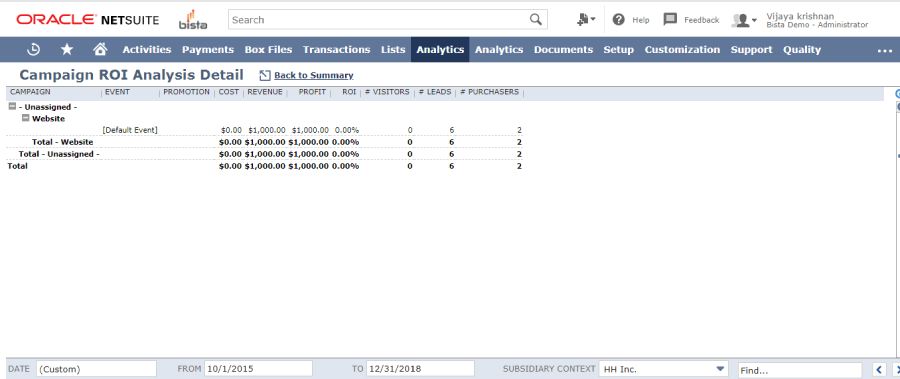Click the Back to Summary link
Screen dimensions: 900x379
coord(313,75)
